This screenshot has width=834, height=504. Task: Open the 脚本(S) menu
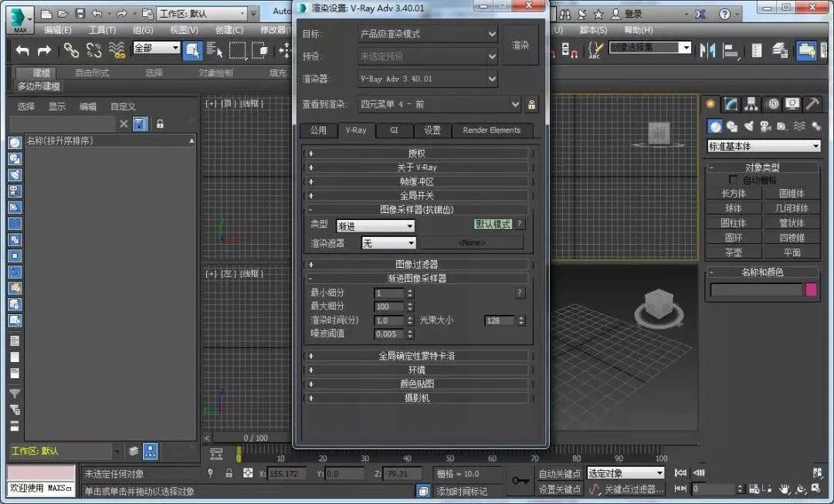[x=593, y=30]
